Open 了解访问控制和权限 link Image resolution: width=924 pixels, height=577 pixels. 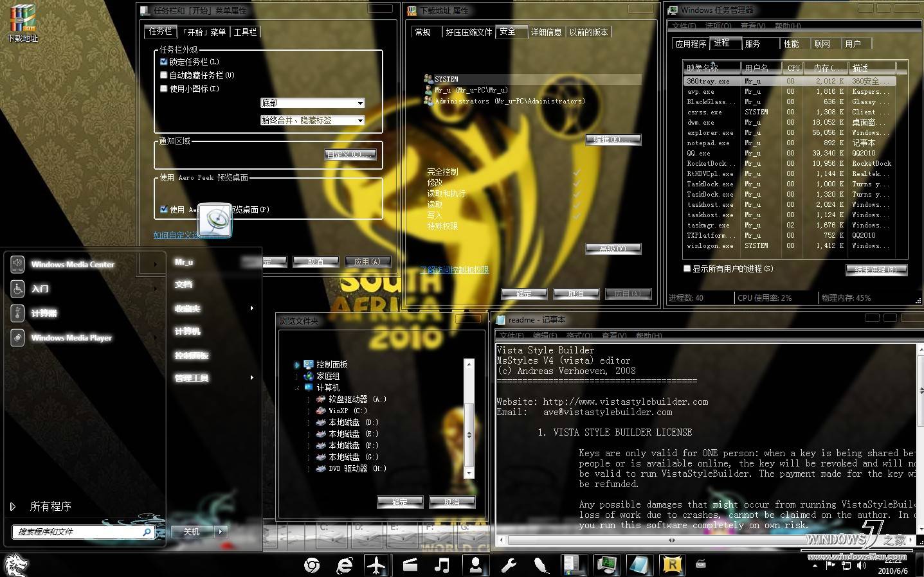pos(454,269)
